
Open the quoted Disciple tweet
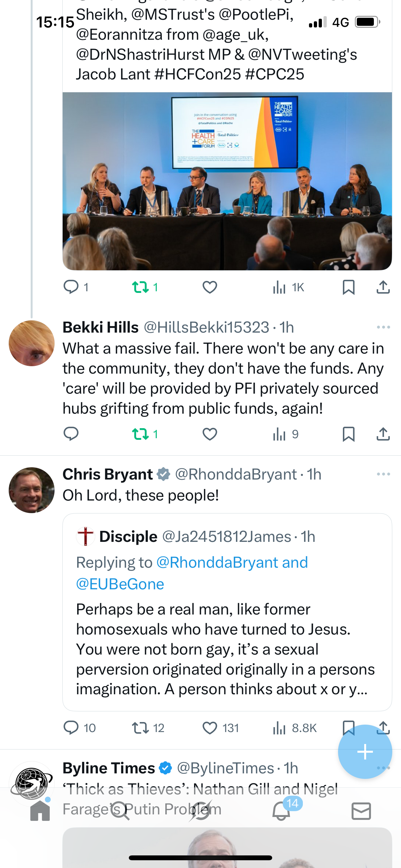pos(227,640)
